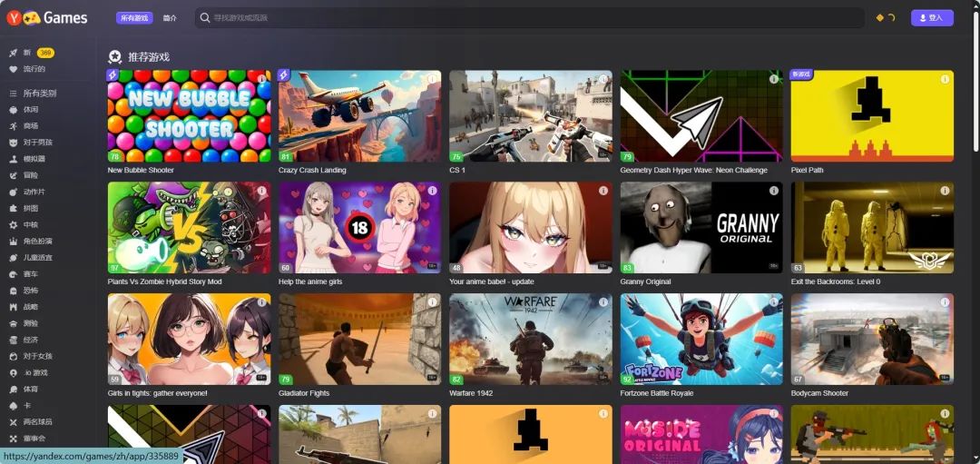Open the New Bubble Shooter game thumbnail
This screenshot has width=980, height=464.
coord(190,115)
